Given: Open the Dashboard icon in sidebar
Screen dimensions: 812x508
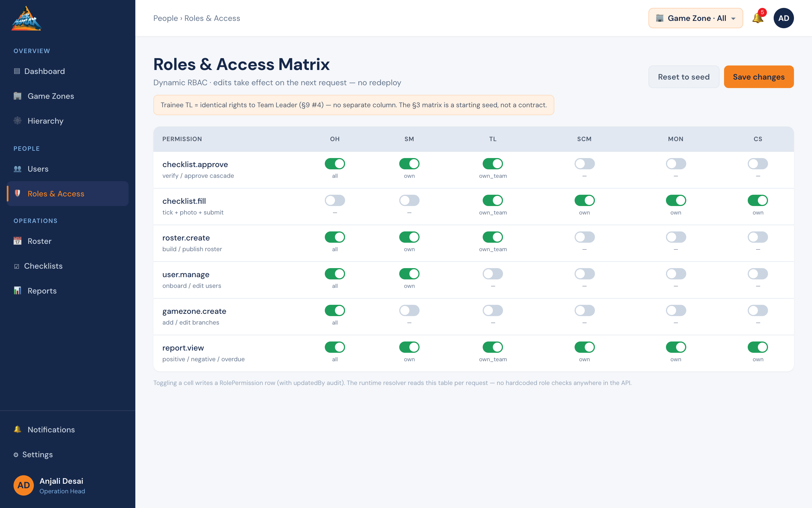Looking at the screenshot, I should click(17, 71).
